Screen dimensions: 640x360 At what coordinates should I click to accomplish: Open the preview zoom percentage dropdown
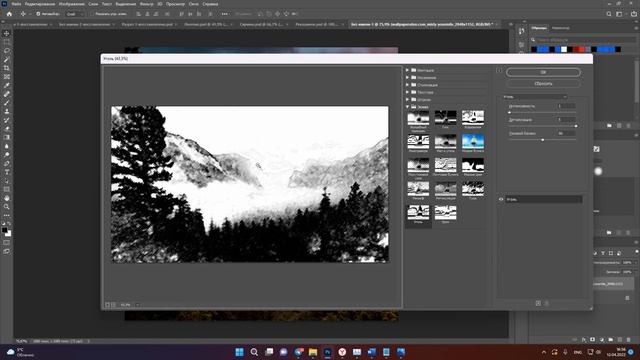coord(138,304)
